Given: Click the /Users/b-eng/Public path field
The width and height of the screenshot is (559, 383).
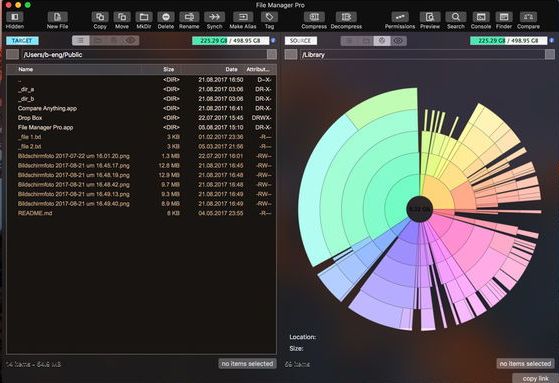Looking at the screenshot, I should [x=143, y=55].
